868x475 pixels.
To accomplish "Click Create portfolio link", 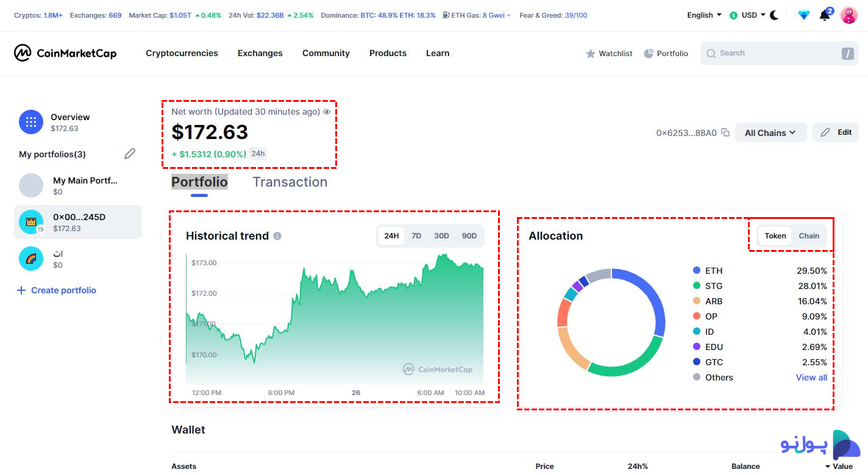I will pyautogui.click(x=56, y=290).
